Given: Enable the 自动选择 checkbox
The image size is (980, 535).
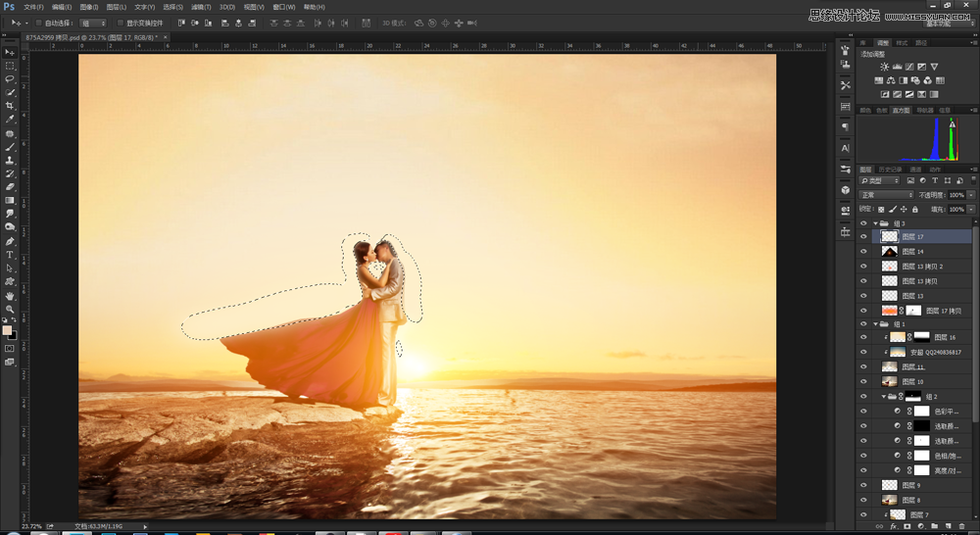Looking at the screenshot, I should (x=39, y=24).
